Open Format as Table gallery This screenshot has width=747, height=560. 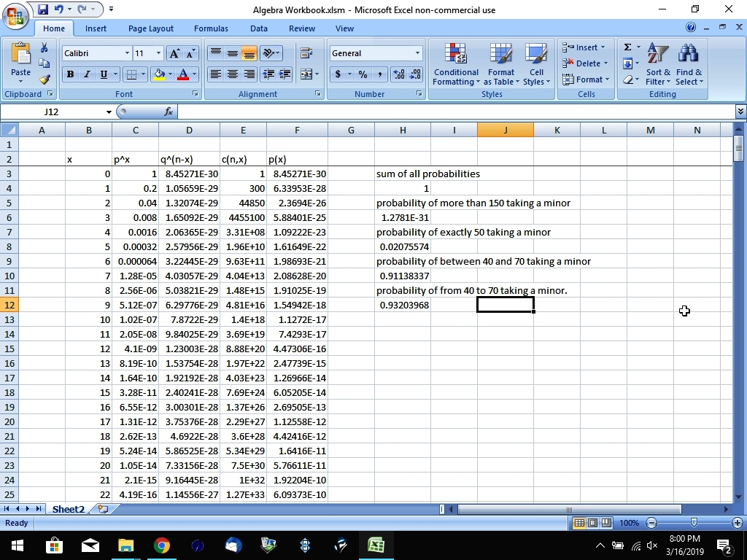(x=501, y=64)
